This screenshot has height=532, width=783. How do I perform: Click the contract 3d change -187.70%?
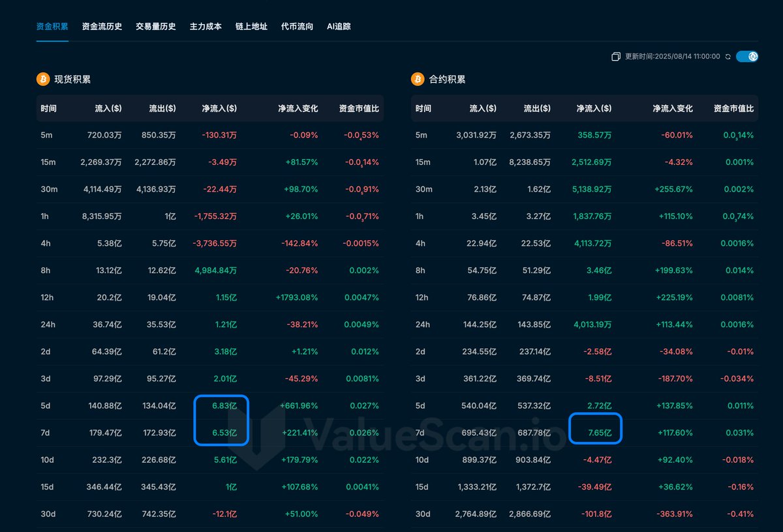(674, 378)
